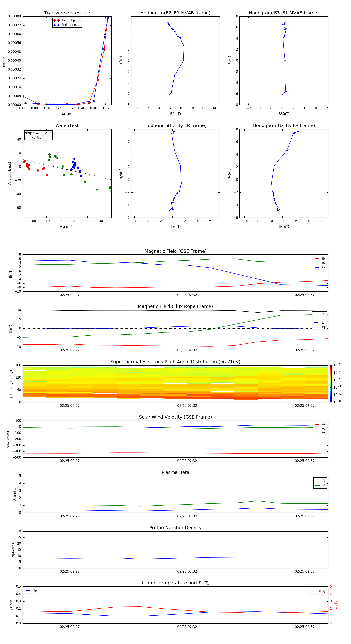Click the |B| entry in Flux Rope legend

(x=320, y=327)
